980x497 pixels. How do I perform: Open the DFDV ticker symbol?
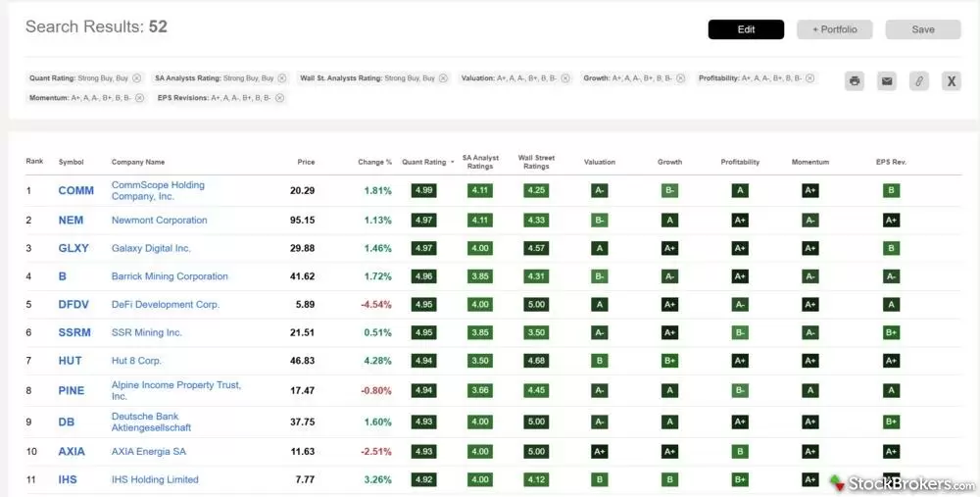point(73,305)
